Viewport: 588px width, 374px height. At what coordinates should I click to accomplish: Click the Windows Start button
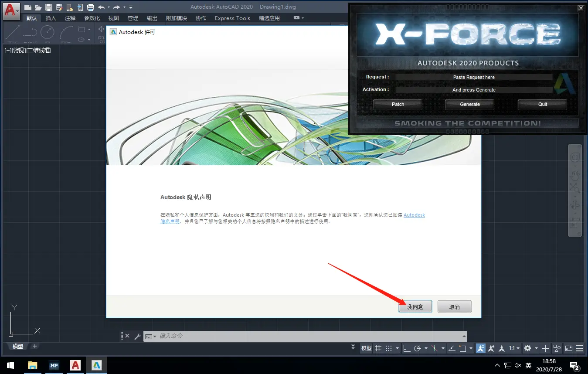[x=10, y=365]
